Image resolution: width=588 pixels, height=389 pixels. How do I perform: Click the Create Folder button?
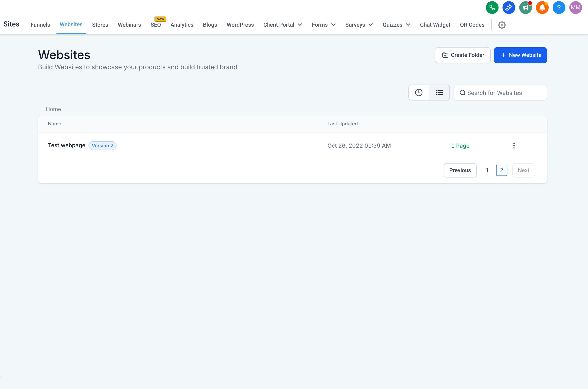click(463, 55)
